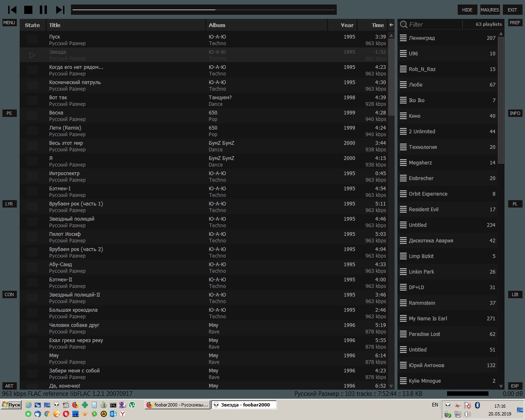
Task: Toggle the LIB library panel
Action: pos(515,294)
